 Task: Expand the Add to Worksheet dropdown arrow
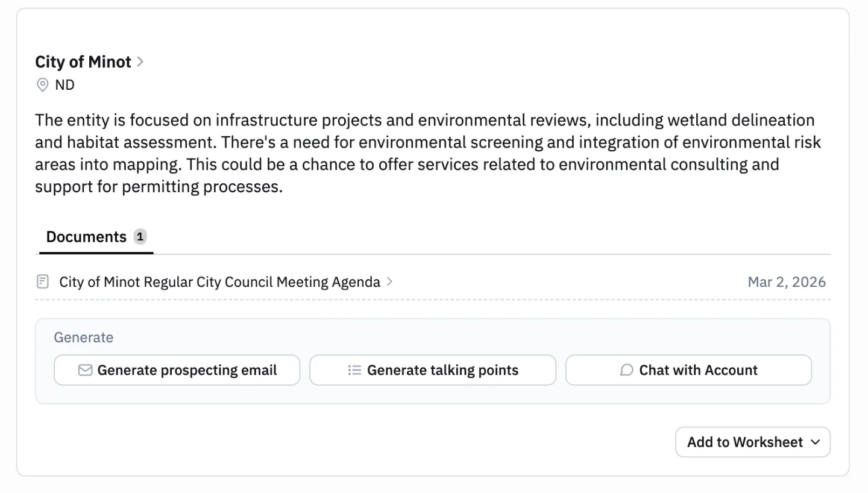point(816,442)
